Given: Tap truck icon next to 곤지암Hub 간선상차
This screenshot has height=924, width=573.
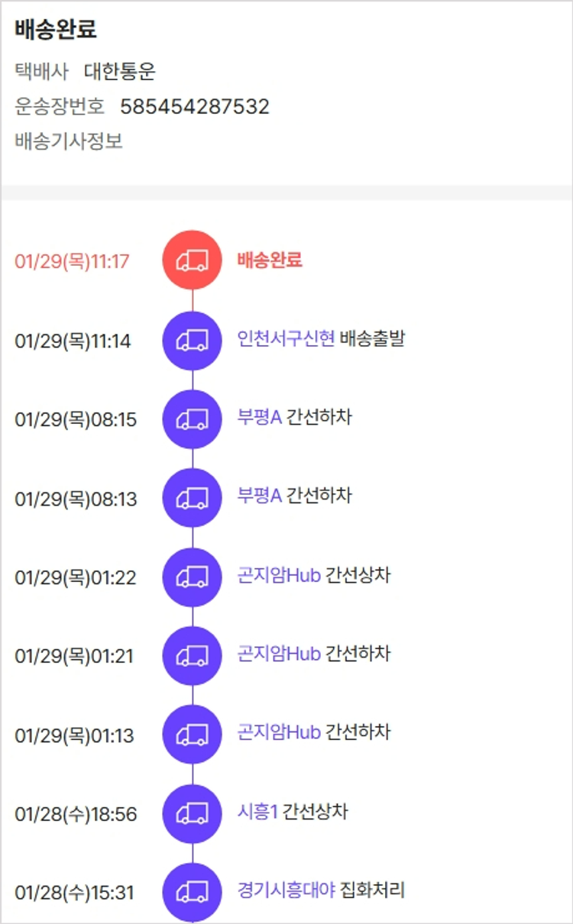Looking at the screenshot, I should point(192,577).
